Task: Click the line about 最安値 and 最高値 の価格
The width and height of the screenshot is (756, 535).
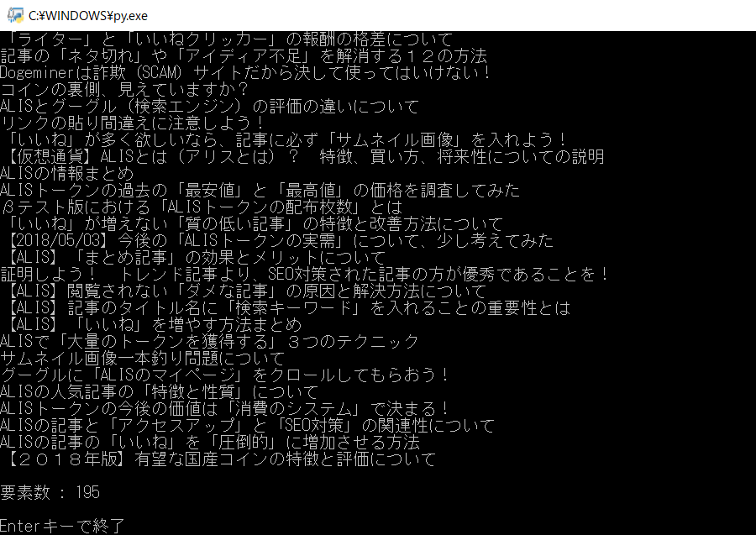Action: coord(260,191)
